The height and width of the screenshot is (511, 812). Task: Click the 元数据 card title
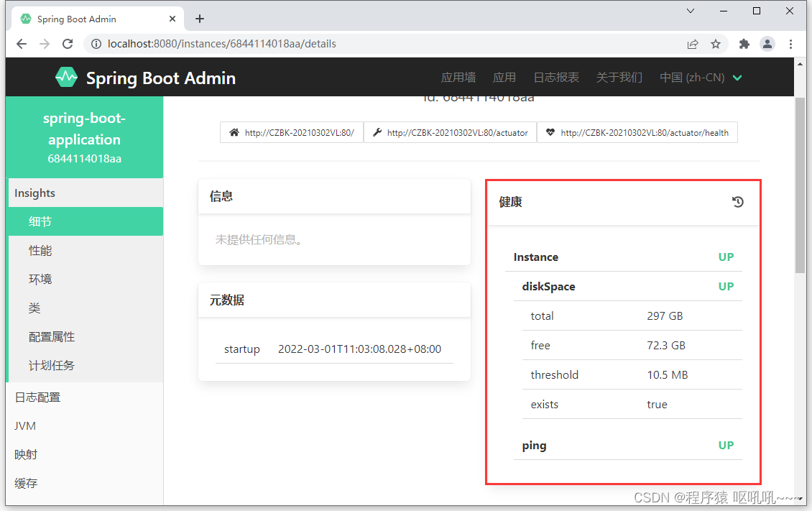coord(227,300)
